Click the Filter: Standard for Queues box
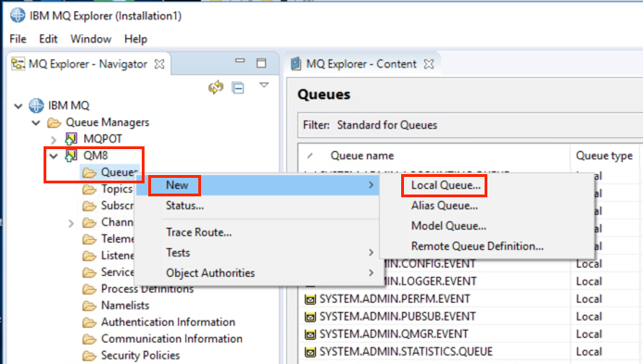Viewport: 643px width, 364px height. pos(470,125)
